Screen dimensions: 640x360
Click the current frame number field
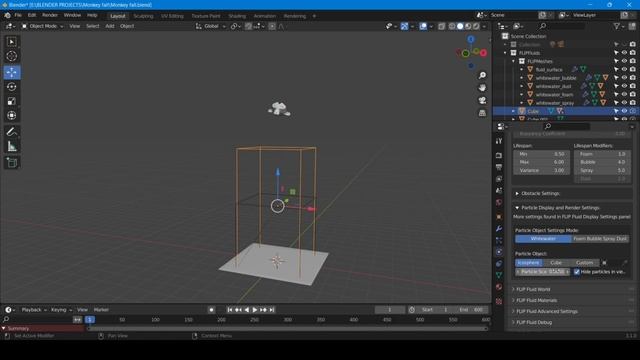click(x=390, y=310)
